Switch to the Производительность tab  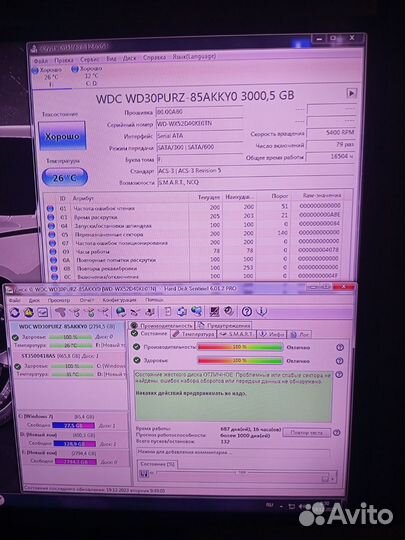tap(162, 325)
